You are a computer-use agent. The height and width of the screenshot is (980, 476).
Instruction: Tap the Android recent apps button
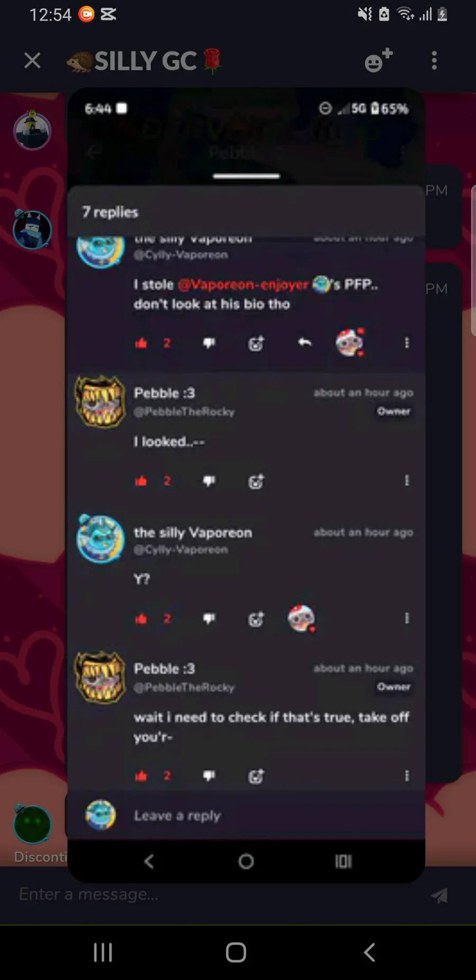tap(103, 952)
